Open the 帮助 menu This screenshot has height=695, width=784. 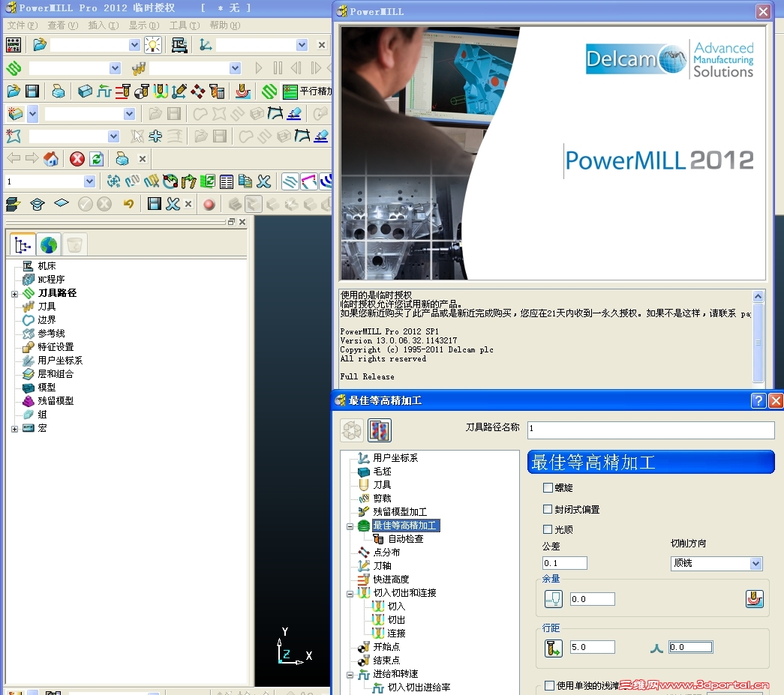tap(224, 25)
